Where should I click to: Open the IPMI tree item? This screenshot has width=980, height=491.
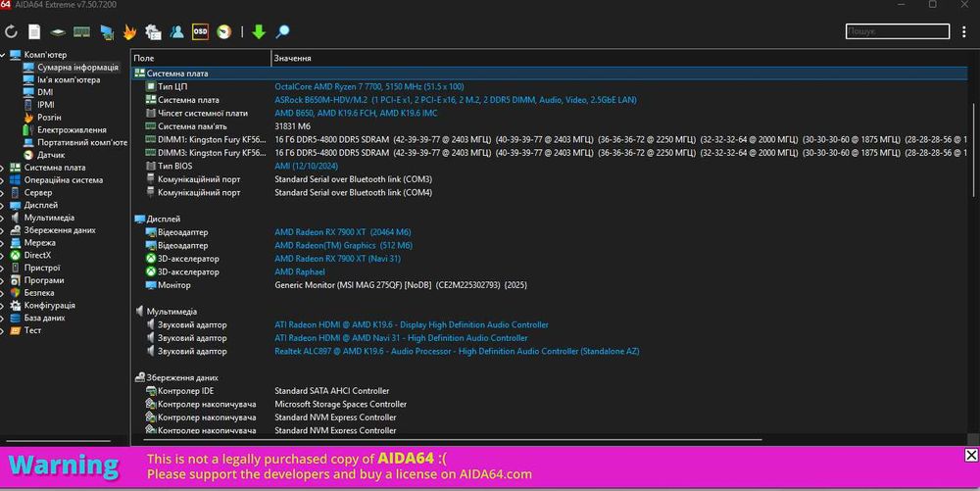click(46, 104)
